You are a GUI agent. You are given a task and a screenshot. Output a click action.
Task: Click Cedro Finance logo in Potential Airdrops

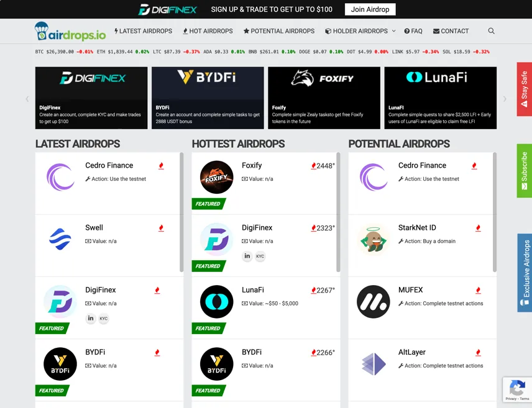click(x=374, y=177)
